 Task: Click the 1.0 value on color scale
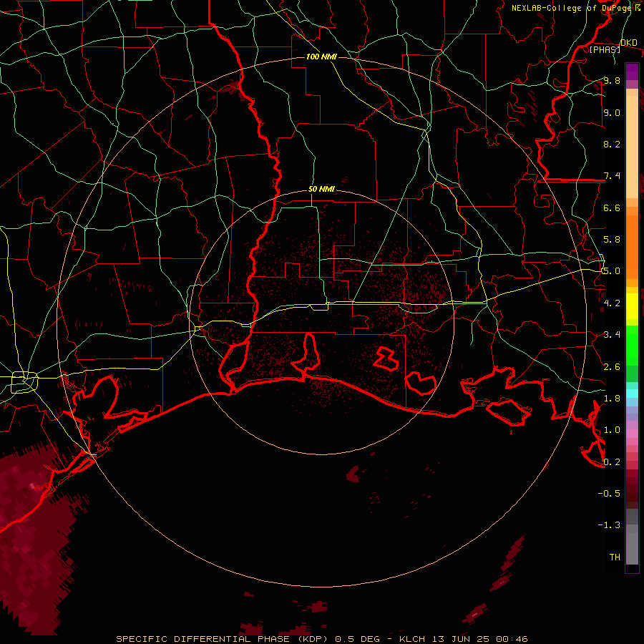[x=612, y=429]
